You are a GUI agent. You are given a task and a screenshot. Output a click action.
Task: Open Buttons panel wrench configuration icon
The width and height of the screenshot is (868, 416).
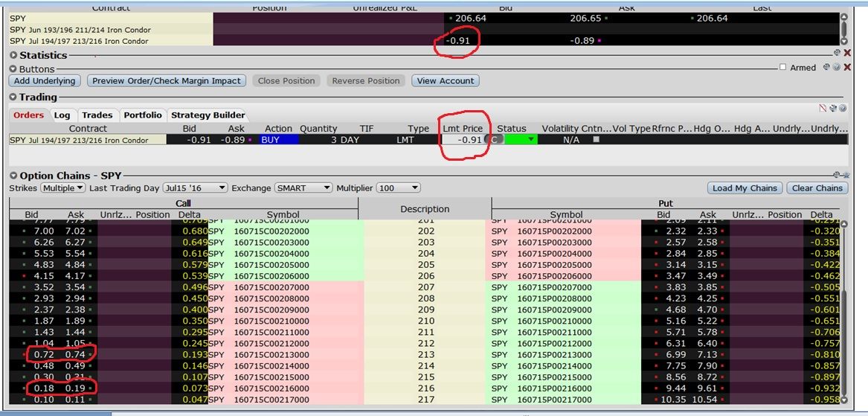click(x=827, y=67)
